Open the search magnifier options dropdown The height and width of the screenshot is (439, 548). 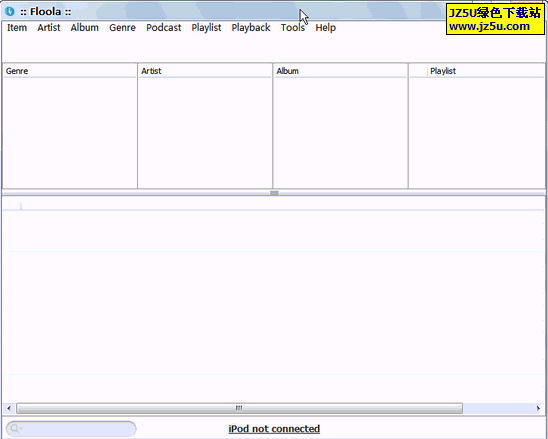(16, 429)
